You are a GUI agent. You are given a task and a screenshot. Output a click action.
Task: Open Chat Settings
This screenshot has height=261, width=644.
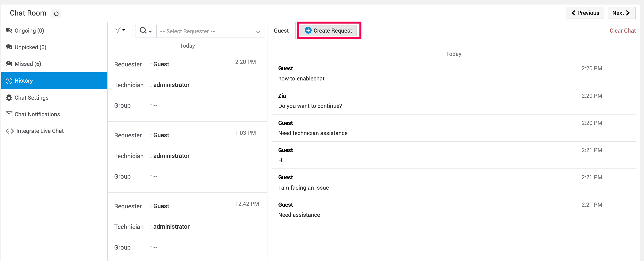[54, 97]
